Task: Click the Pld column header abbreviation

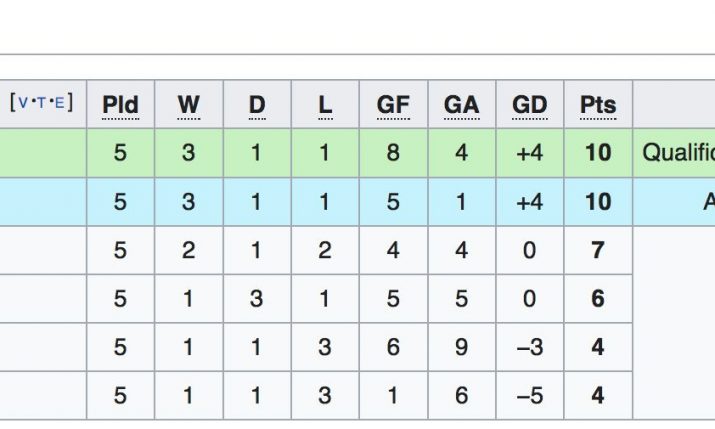Action: pos(120,105)
